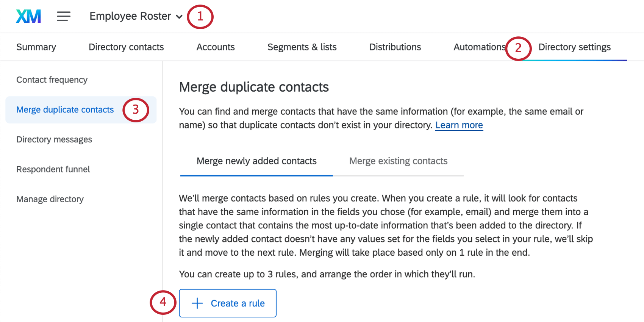Image resolution: width=644 pixels, height=322 pixels.
Task: Click the plus icon on Create a rule
Action: point(197,303)
